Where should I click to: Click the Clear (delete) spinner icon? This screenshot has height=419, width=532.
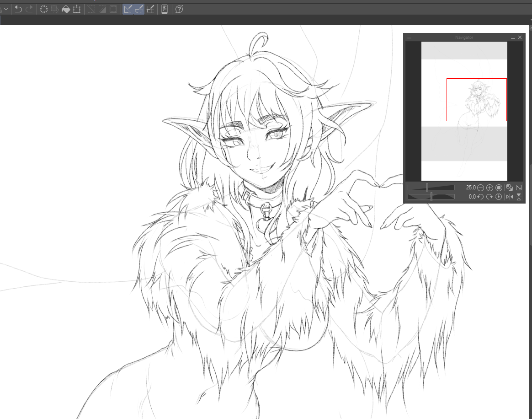click(x=44, y=9)
